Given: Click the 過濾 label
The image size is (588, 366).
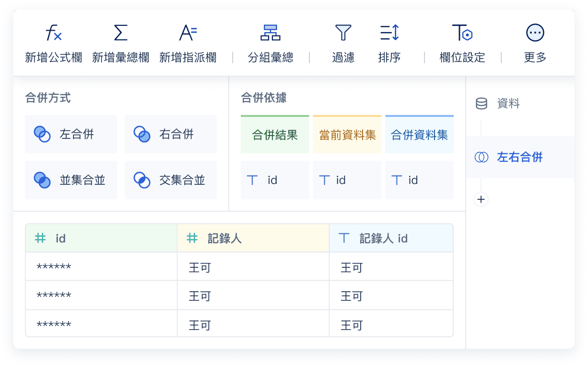Looking at the screenshot, I should [x=343, y=58].
